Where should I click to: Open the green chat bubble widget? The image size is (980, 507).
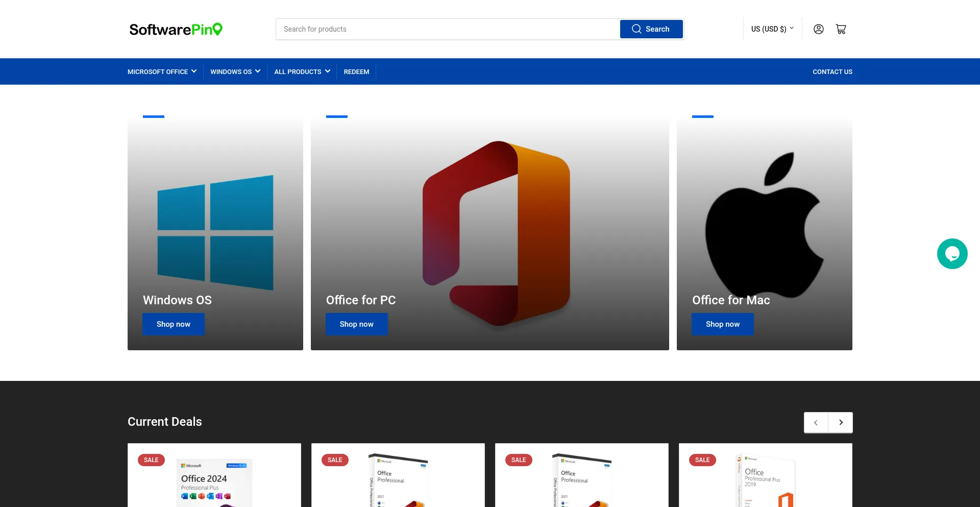[x=952, y=254]
